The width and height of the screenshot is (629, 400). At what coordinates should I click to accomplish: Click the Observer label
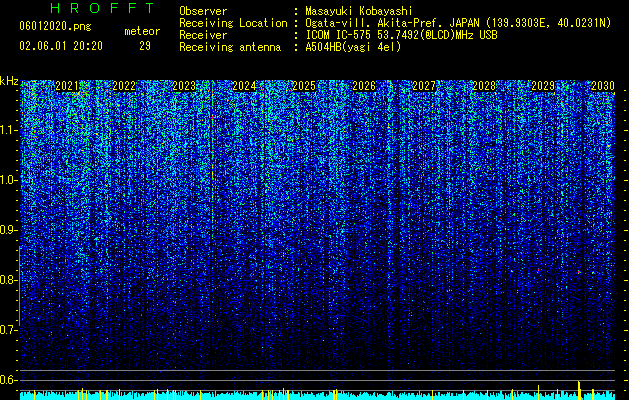203,11
